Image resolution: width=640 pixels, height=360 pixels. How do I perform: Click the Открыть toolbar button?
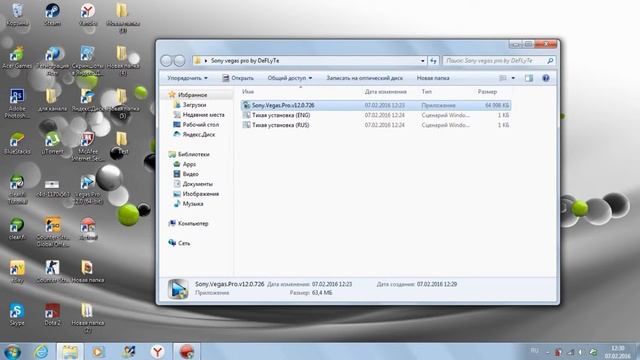coord(238,78)
